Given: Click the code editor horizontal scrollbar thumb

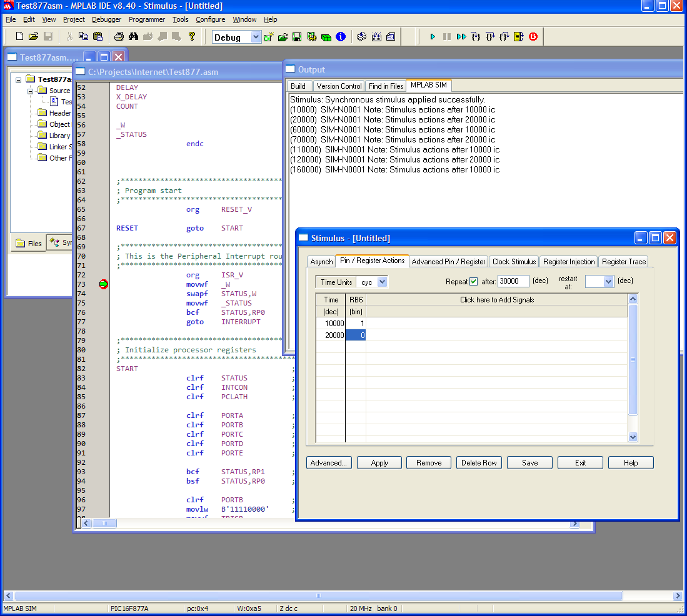Looking at the screenshot, I should [x=104, y=523].
